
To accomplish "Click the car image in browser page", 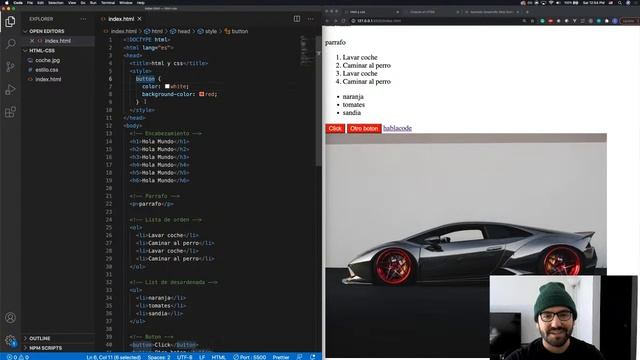I will (x=466, y=245).
